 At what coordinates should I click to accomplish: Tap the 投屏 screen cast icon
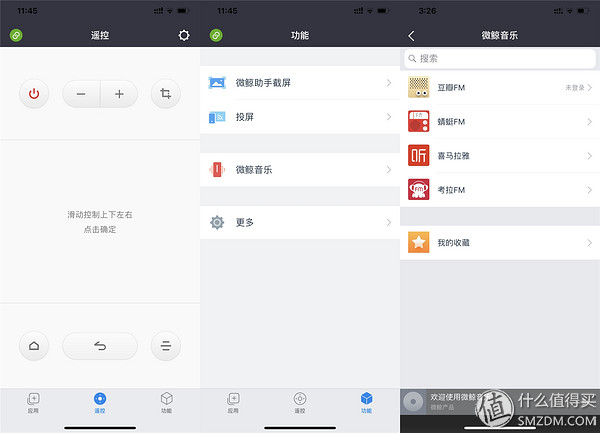tap(217, 117)
